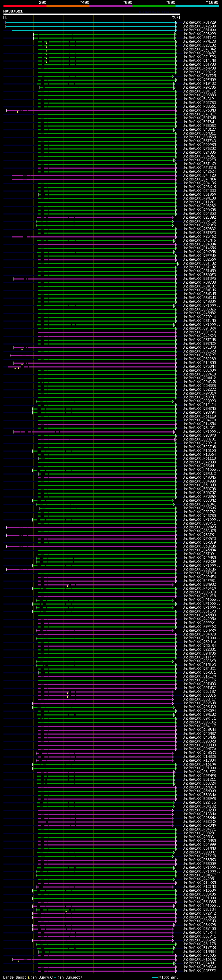Select the label UniRef100_Q9FMD9
The width and height of the screenshot is (222, 980).
pos(199,80)
